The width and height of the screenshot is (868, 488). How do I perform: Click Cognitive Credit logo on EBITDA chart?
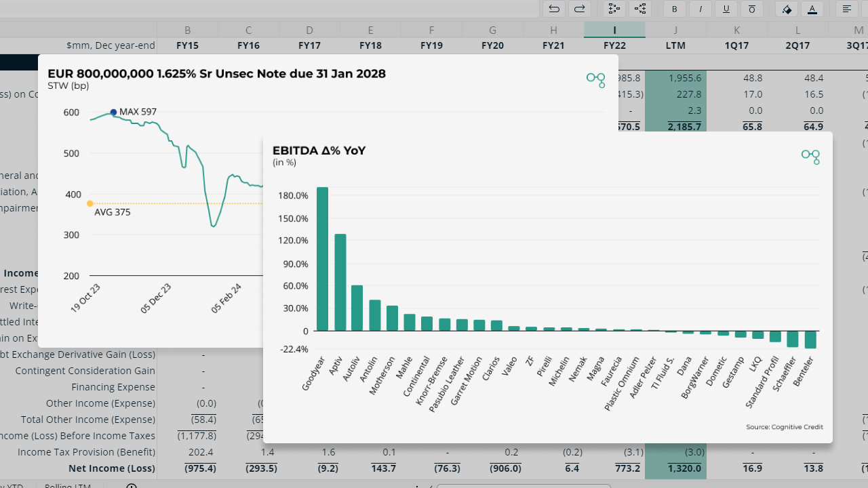click(810, 157)
